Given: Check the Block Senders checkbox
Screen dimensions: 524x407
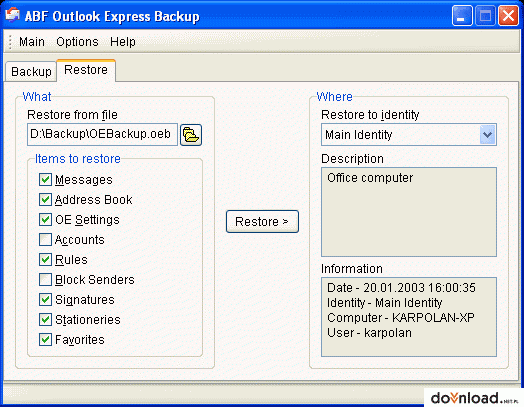Looking at the screenshot, I should point(45,279).
